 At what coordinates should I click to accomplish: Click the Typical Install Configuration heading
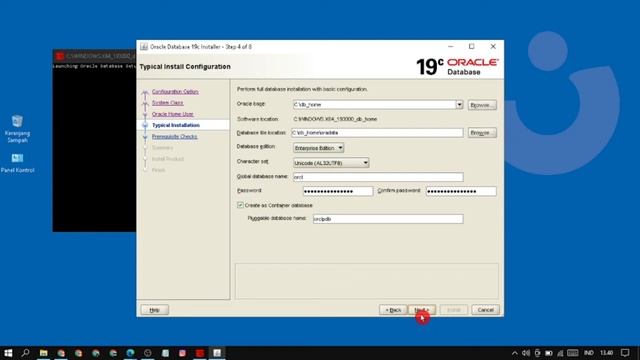click(x=185, y=67)
